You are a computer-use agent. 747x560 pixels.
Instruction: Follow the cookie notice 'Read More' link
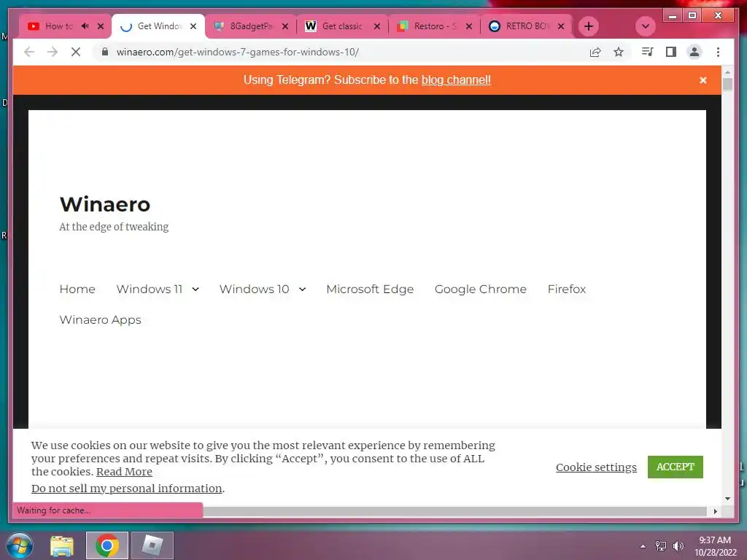(x=124, y=472)
